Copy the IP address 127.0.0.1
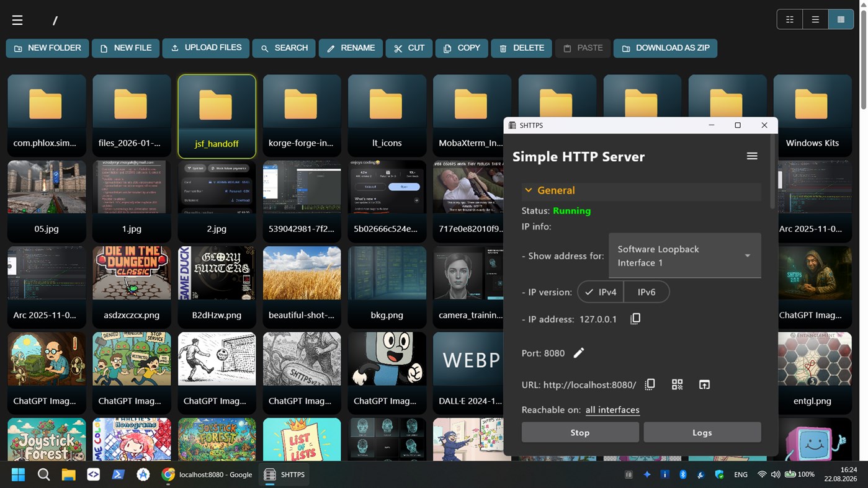The width and height of the screenshot is (868, 488). point(635,319)
